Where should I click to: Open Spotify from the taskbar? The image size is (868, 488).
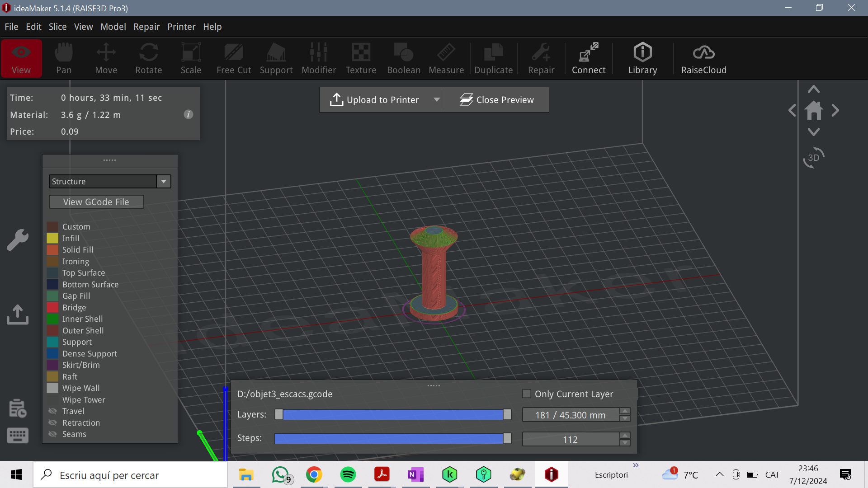click(348, 474)
